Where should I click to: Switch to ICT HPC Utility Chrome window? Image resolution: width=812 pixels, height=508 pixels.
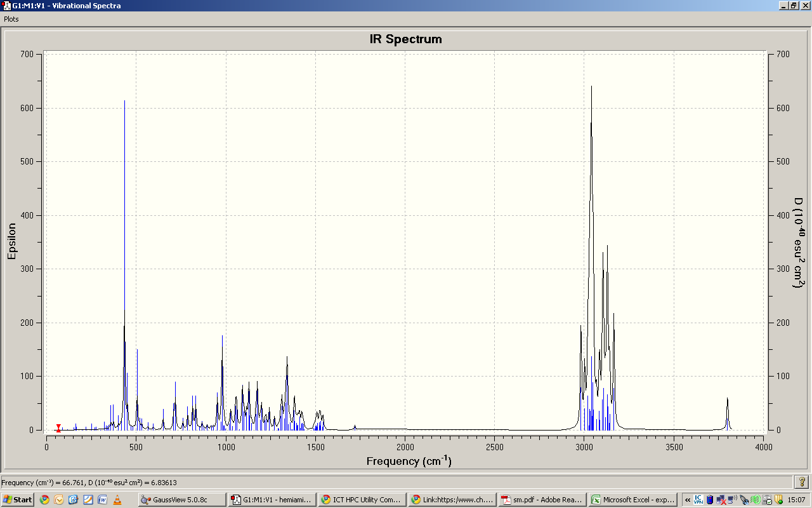(x=362, y=500)
